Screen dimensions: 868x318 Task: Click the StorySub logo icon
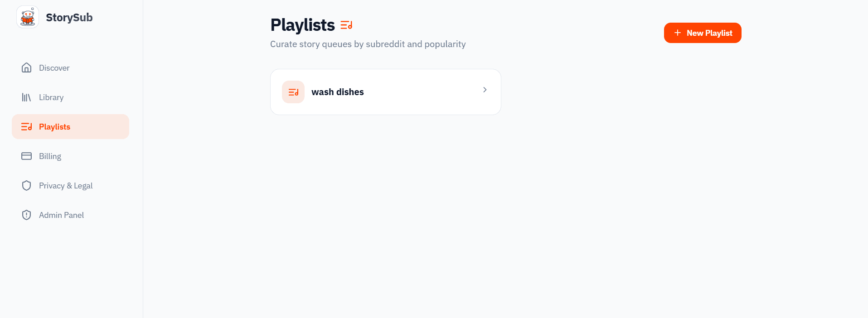(27, 17)
